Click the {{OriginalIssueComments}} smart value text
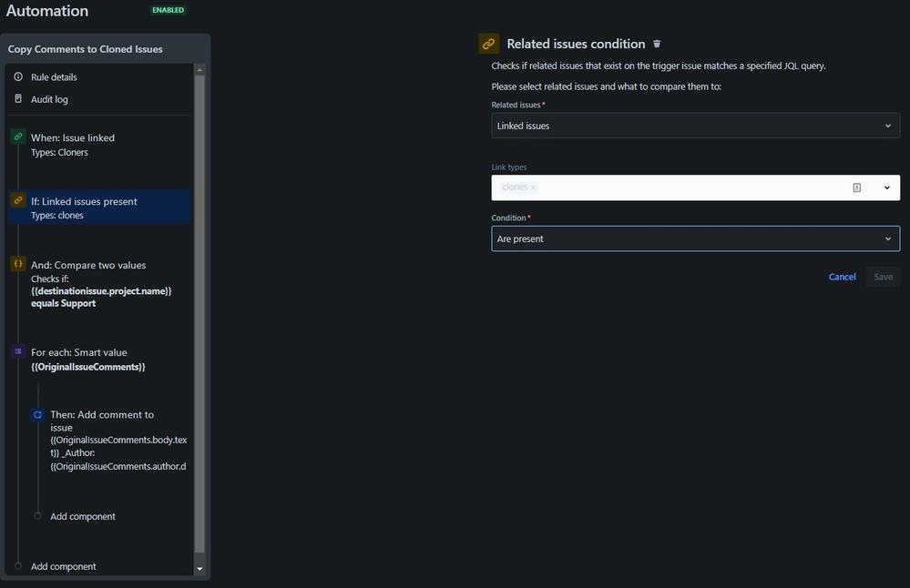 pyautogui.click(x=88, y=367)
